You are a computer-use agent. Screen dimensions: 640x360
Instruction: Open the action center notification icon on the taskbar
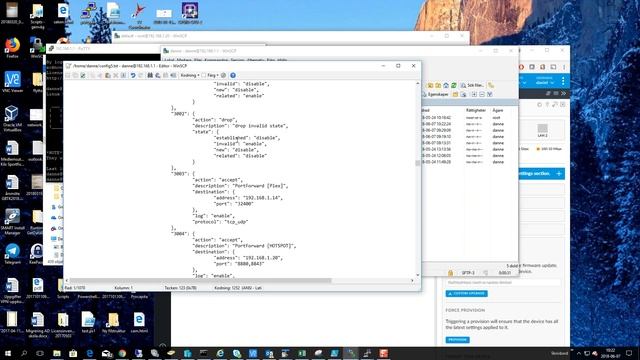[x=629, y=353]
